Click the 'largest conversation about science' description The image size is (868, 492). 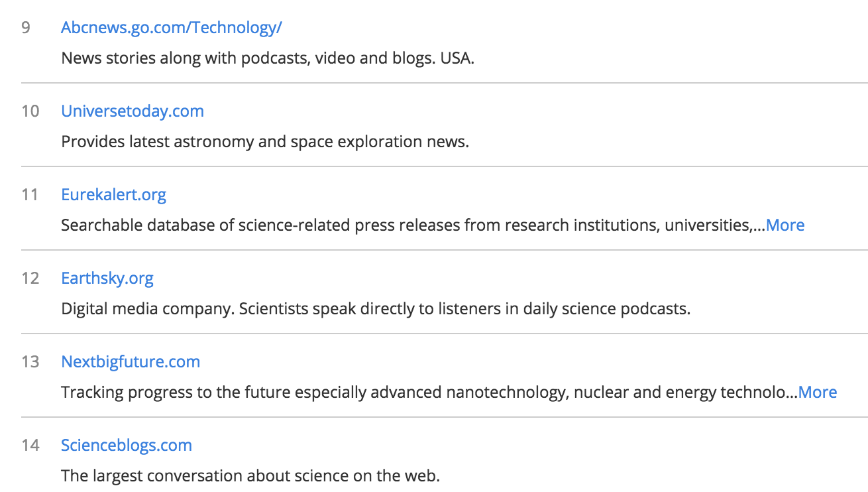pyautogui.click(x=250, y=476)
